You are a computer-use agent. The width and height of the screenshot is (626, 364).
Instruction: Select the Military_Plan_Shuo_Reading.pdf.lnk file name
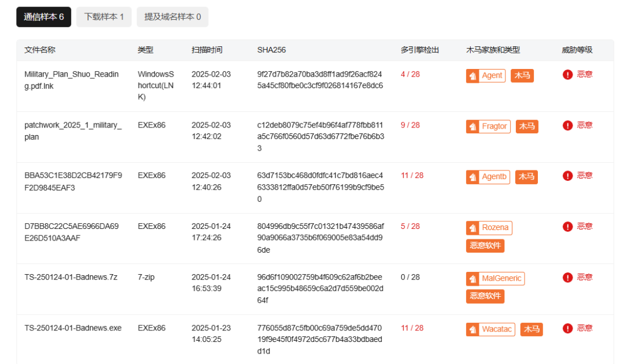click(71, 79)
